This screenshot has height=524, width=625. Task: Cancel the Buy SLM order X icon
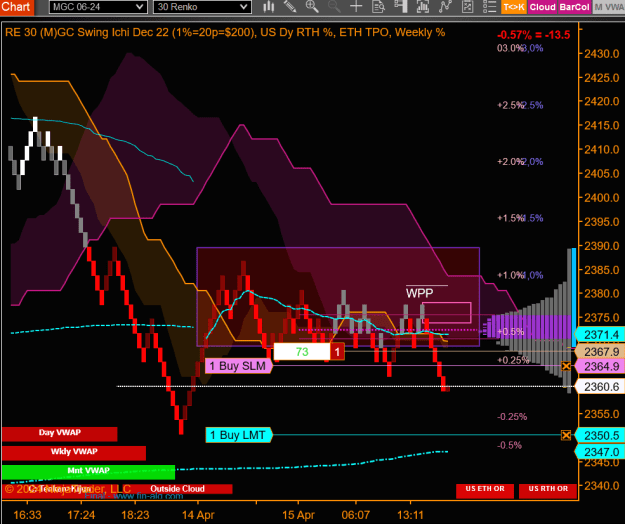(x=566, y=366)
